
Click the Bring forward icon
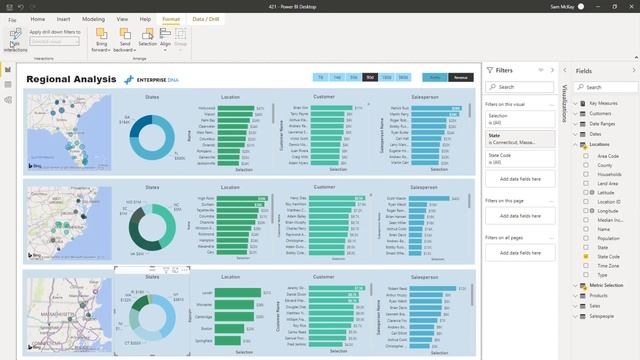(x=101, y=33)
